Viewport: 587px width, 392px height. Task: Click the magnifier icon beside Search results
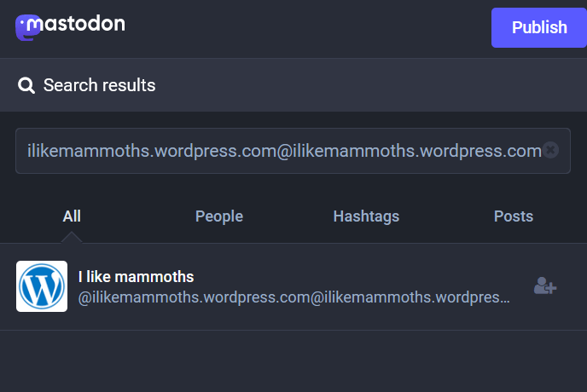tap(26, 85)
